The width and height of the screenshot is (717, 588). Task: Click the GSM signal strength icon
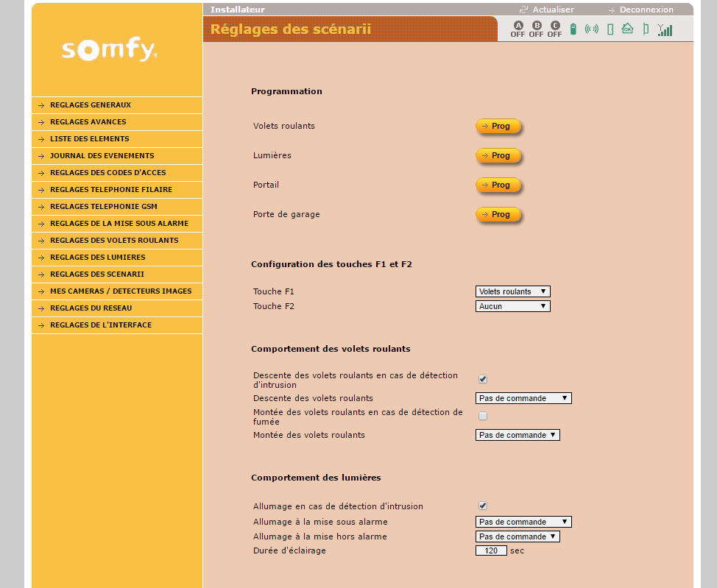point(665,29)
